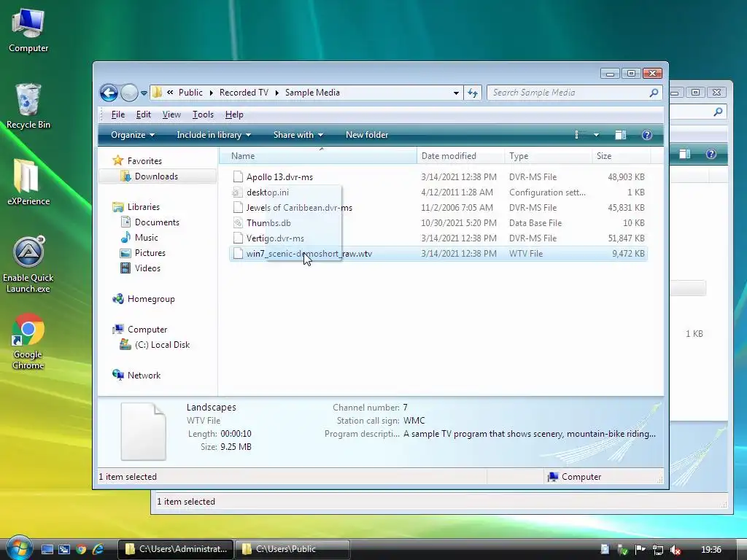
Task: Click the Change your view icon
Action: pyautogui.click(x=578, y=135)
